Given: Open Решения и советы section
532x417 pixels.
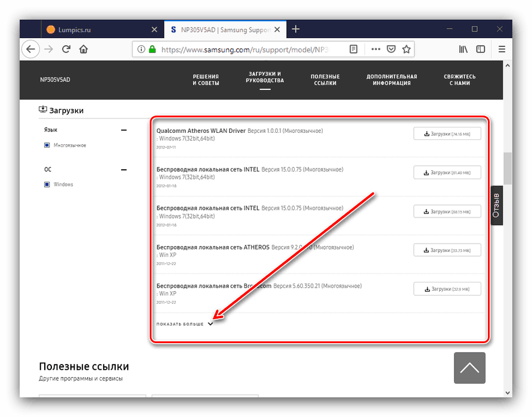Looking at the screenshot, I should tap(206, 80).
